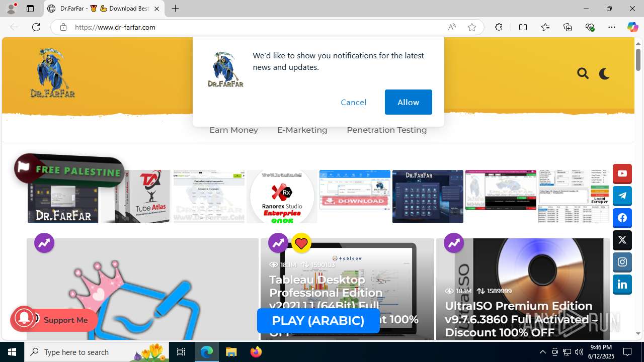Viewport: 644px width, 362px height.
Task: Open the Facebook social icon
Action: [622, 218]
